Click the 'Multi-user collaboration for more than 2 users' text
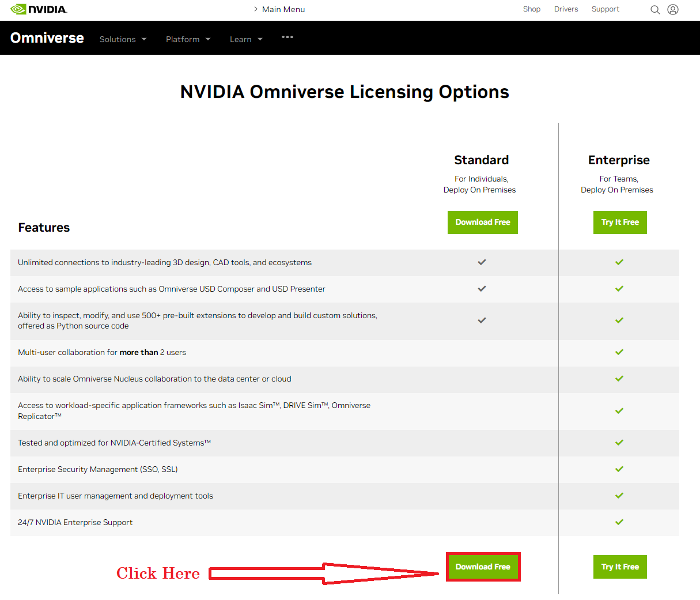 [x=102, y=353]
